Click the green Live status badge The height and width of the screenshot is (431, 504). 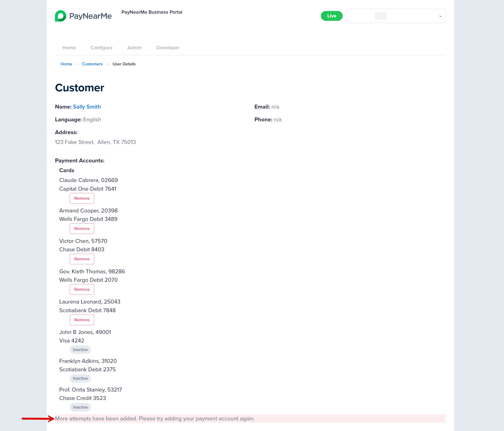coord(331,16)
